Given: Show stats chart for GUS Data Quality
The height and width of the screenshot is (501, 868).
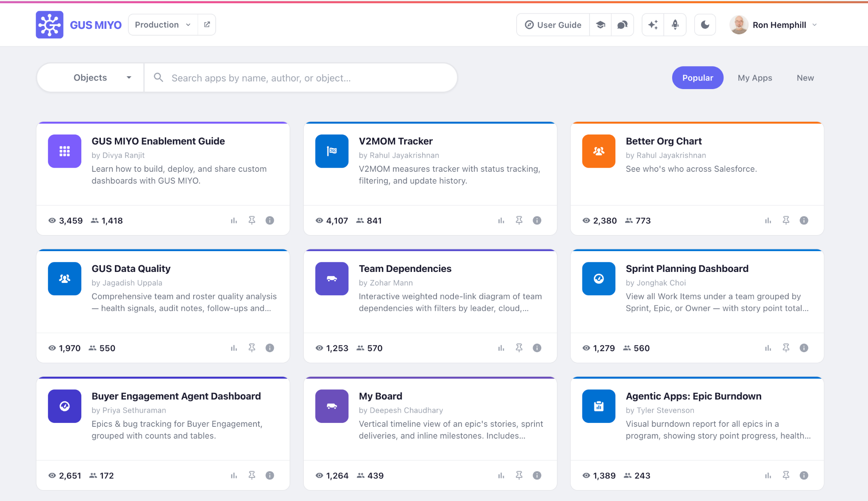Looking at the screenshot, I should pyautogui.click(x=234, y=348).
